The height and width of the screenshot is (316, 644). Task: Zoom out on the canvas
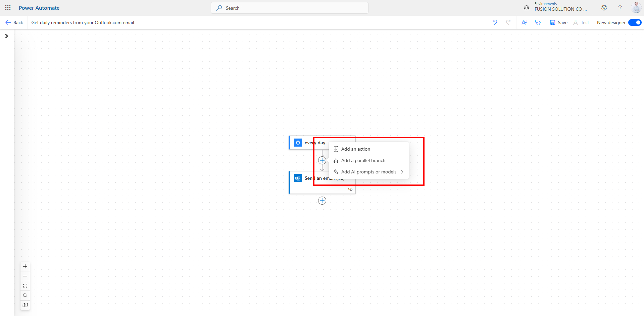point(25,276)
